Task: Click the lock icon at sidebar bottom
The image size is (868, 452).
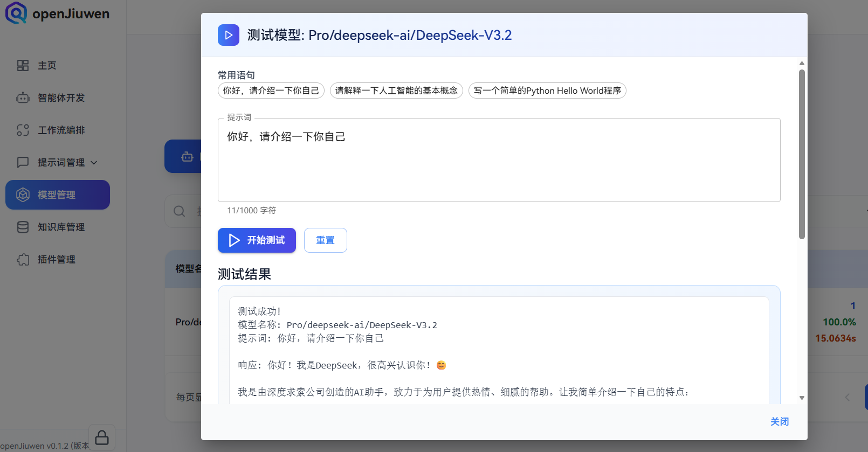Action: click(102, 437)
